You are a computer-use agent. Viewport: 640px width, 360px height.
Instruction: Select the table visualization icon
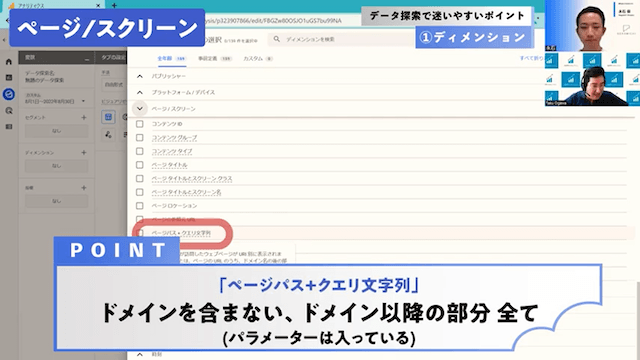(108, 117)
